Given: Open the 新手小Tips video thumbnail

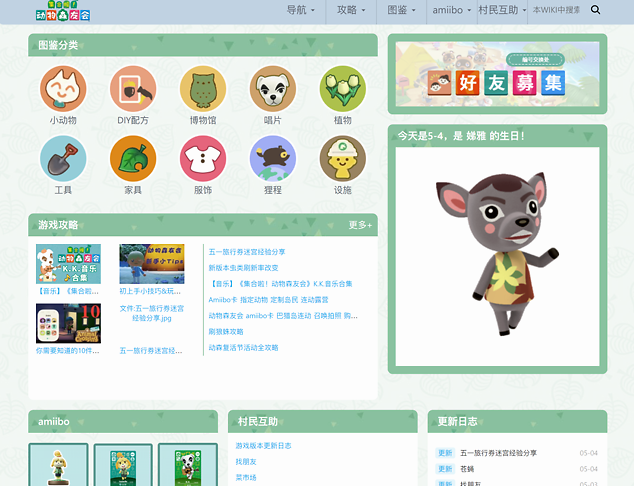Looking at the screenshot, I should point(152,264).
